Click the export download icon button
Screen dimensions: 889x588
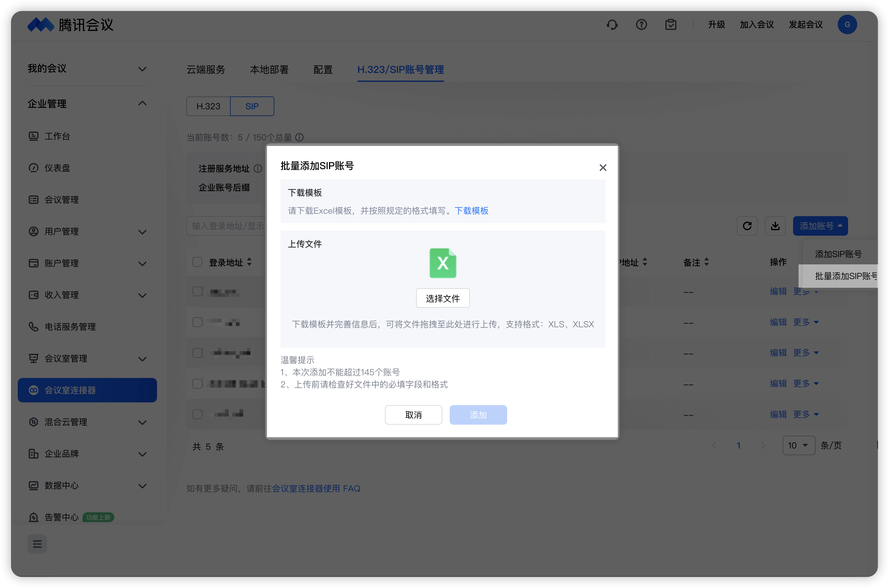tap(775, 226)
